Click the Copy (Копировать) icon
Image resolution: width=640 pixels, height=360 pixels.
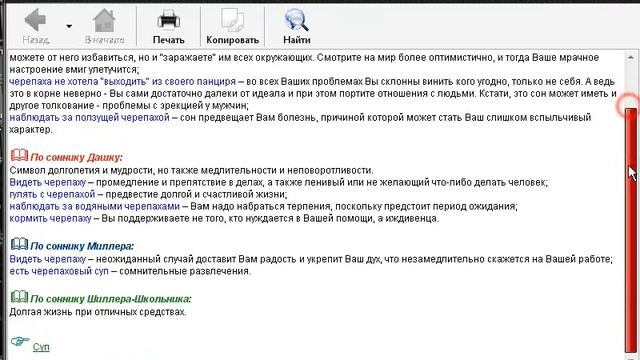point(232,20)
